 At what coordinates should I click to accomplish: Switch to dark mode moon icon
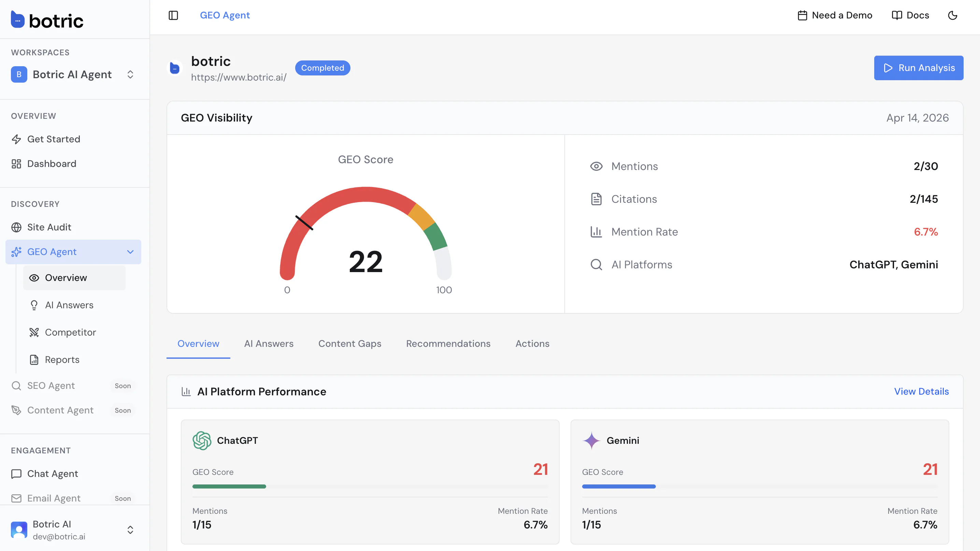953,15
